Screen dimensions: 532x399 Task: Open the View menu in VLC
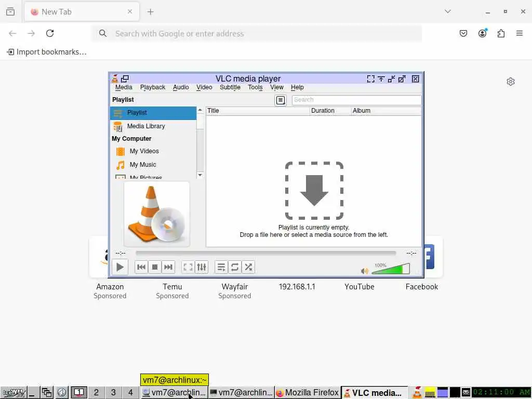coord(276,87)
